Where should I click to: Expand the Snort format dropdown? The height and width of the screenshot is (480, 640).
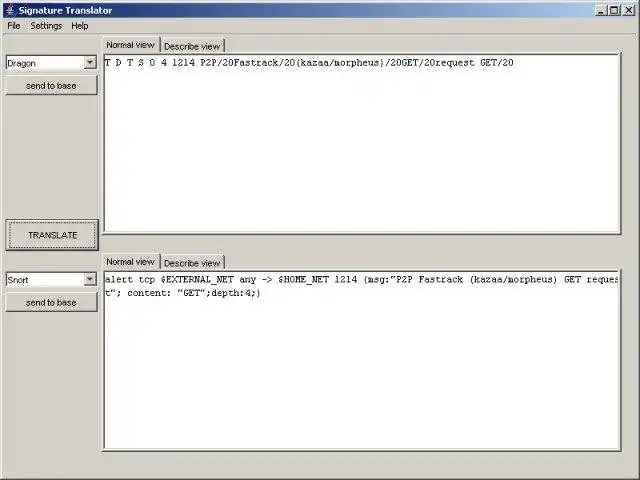tap(51, 280)
